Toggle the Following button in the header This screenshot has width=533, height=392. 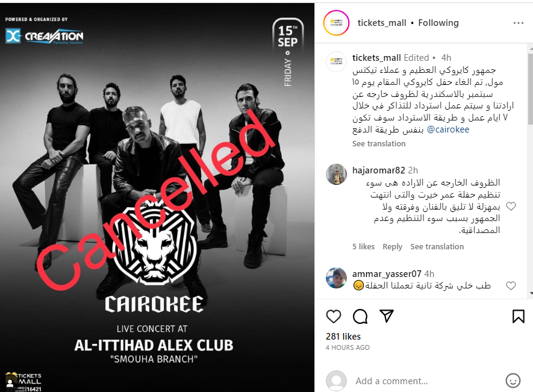pos(438,23)
